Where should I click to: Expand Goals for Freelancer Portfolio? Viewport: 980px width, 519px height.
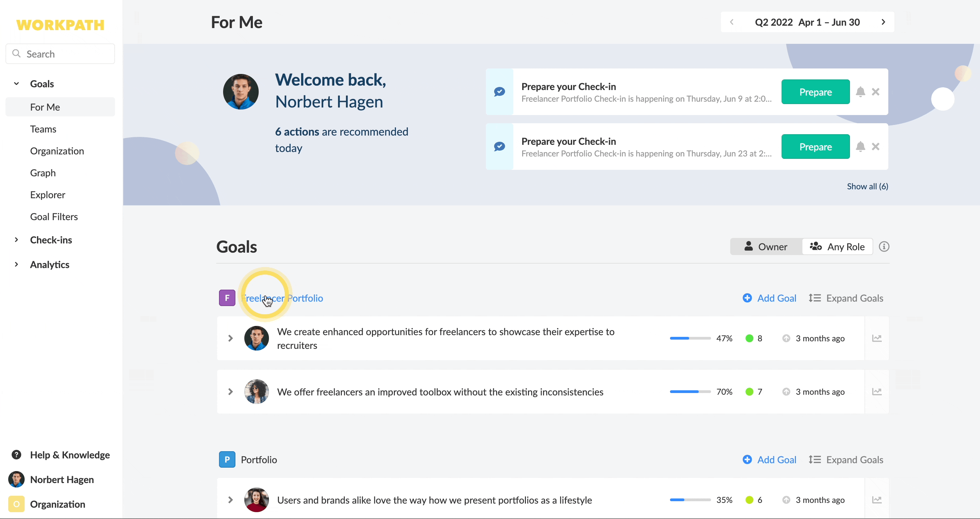(x=846, y=298)
